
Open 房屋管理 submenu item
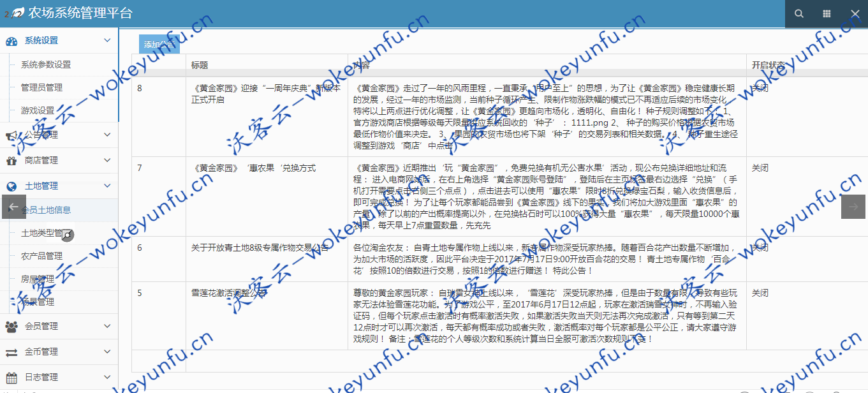click(38, 279)
